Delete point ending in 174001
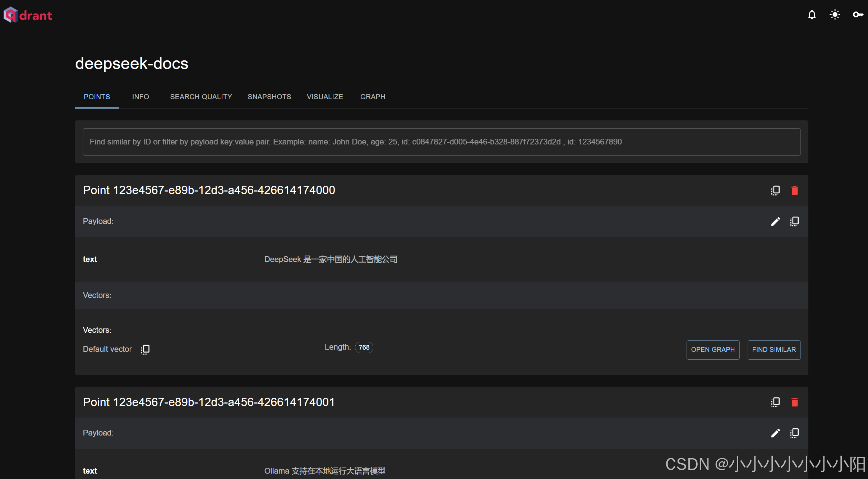Viewport: 868px width, 479px height. 795,402
